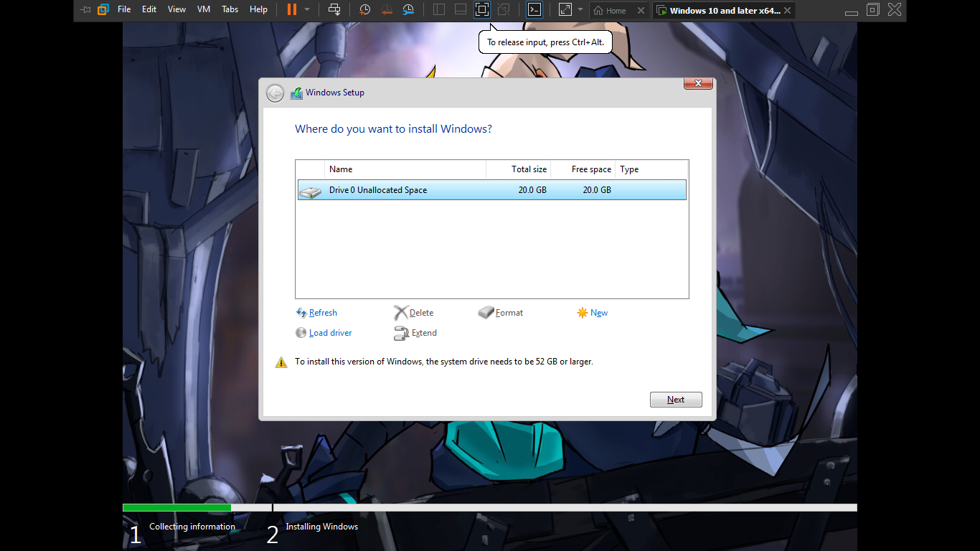Click the pin toolbar icon in VMware
The width and height of the screenshot is (980, 551).
point(86,10)
